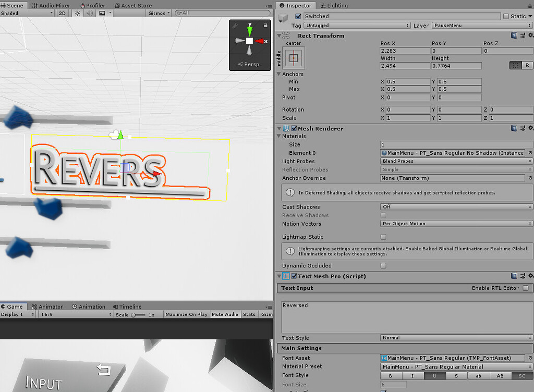
Task: Open the anchor presets widget in Rect Transform
Action: click(294, 57)
